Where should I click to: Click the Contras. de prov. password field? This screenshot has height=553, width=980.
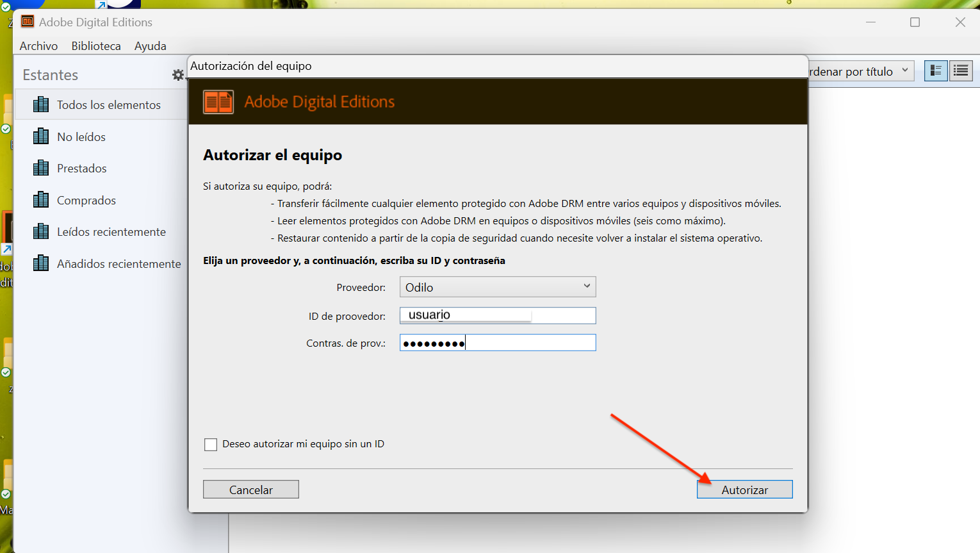pos(498,343)
